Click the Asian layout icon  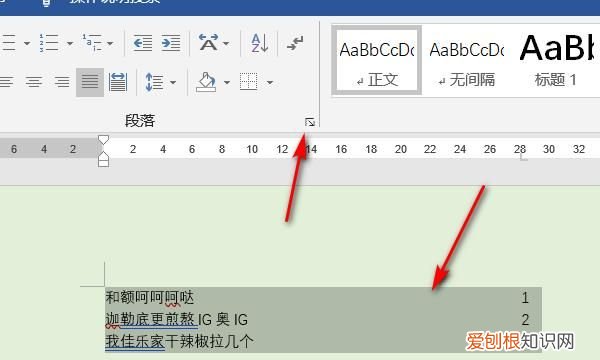[208, 42]
